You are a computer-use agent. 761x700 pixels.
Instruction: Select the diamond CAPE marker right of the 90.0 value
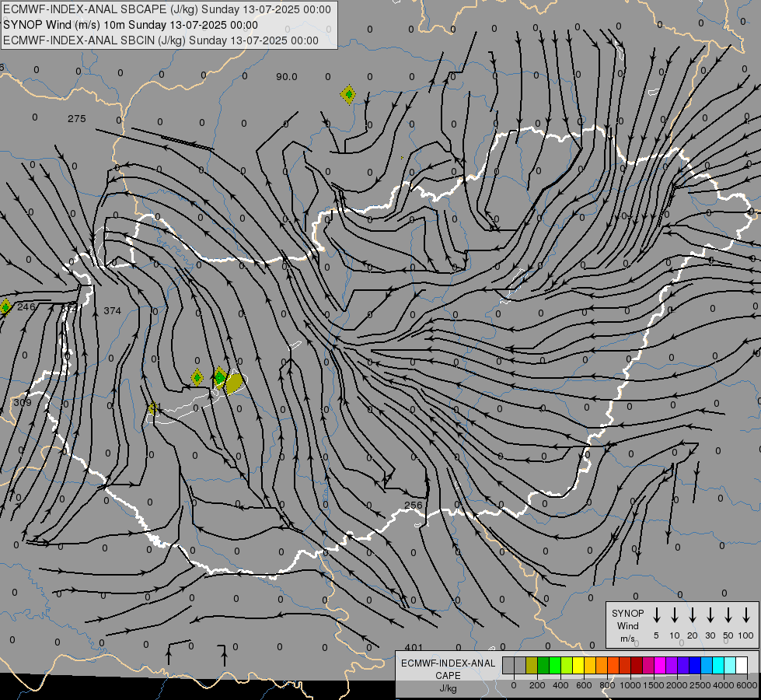pyautogui.click(x=348, y=95)
